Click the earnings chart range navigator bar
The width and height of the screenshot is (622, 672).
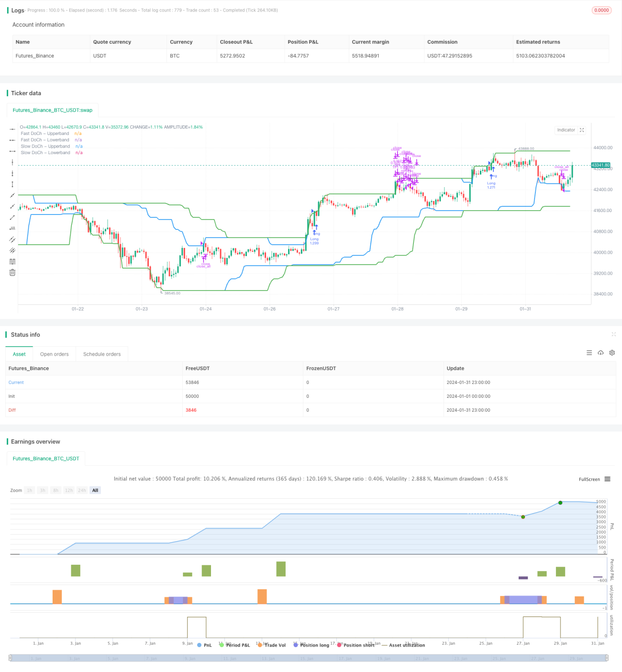(309, 658)
